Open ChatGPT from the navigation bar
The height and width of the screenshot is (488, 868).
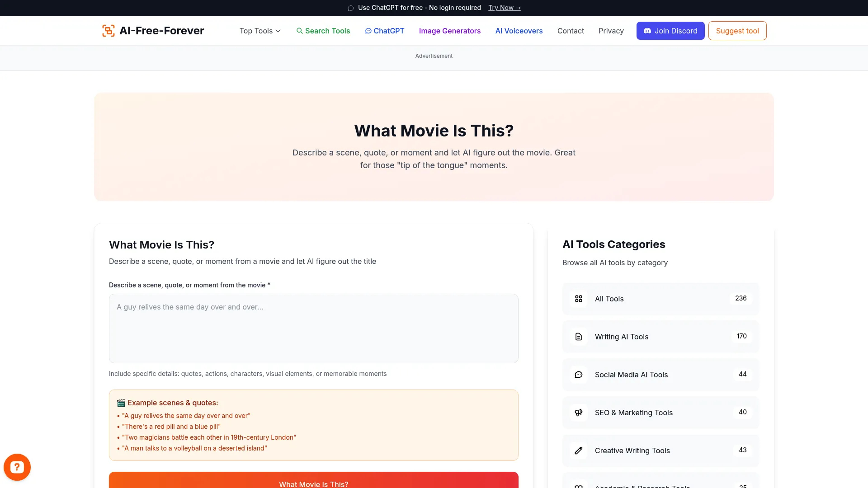point(385,31)
